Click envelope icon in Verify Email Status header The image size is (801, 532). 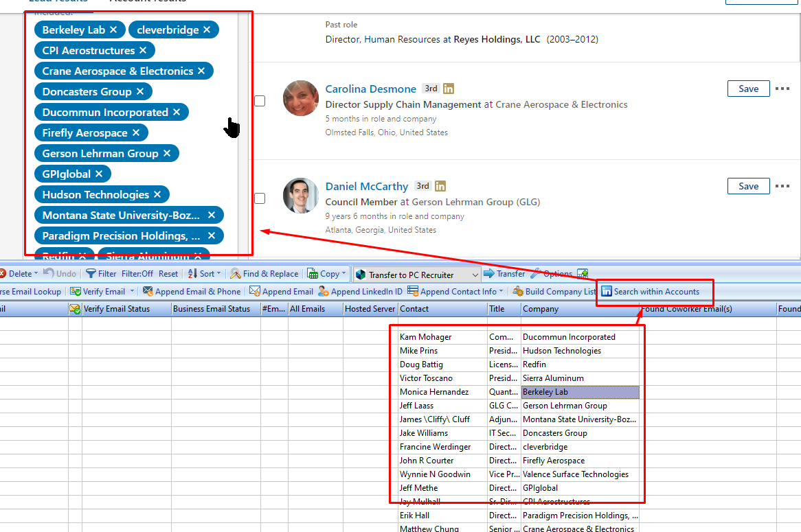75,309
